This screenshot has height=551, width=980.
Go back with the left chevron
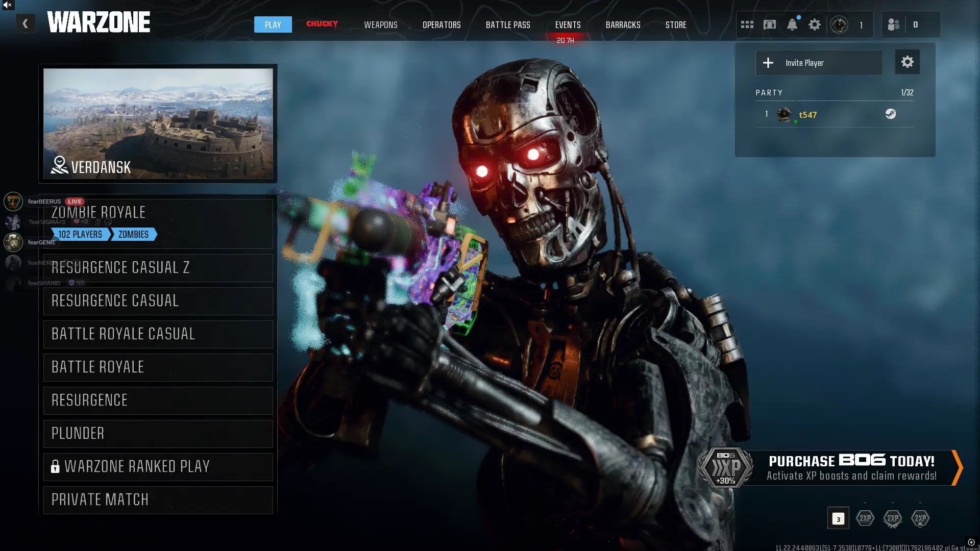(25, 23)
